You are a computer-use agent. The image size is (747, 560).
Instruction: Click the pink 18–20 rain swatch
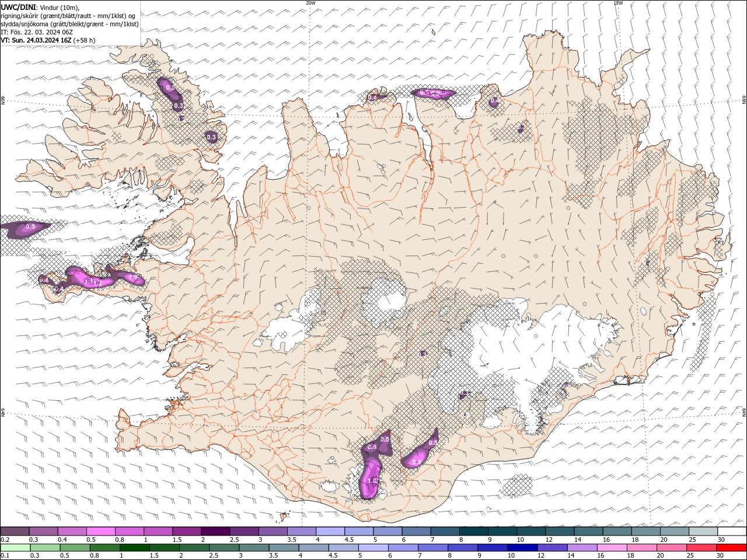[x=641, y=548]
